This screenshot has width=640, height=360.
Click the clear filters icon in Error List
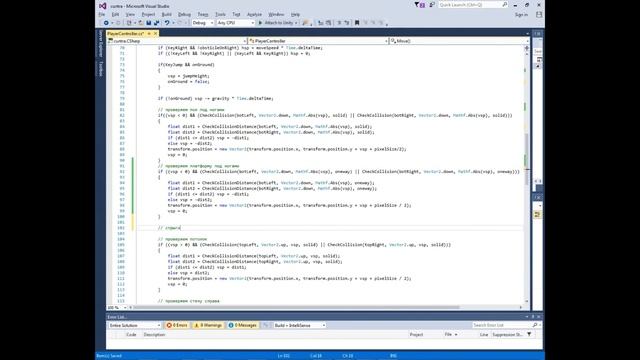coord(265,325)
